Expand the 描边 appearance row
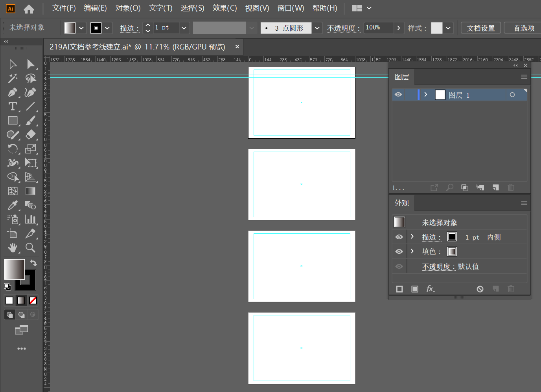 coord(412,236)
